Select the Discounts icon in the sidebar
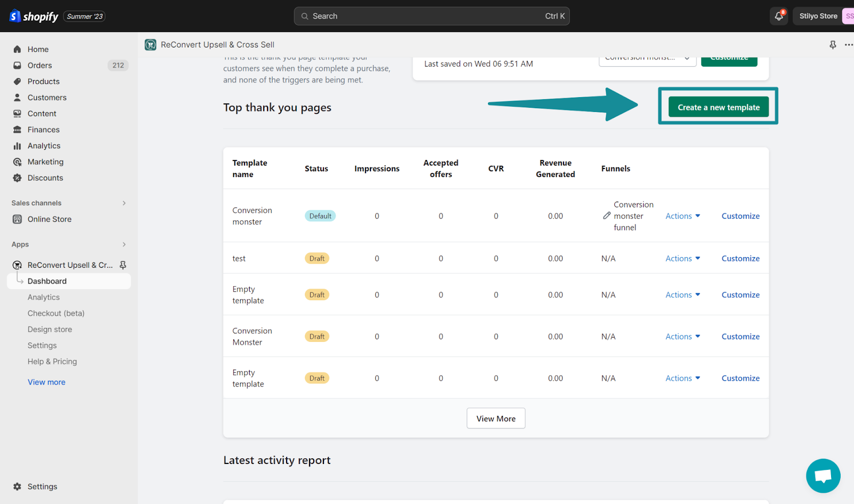 pos(18,178)
